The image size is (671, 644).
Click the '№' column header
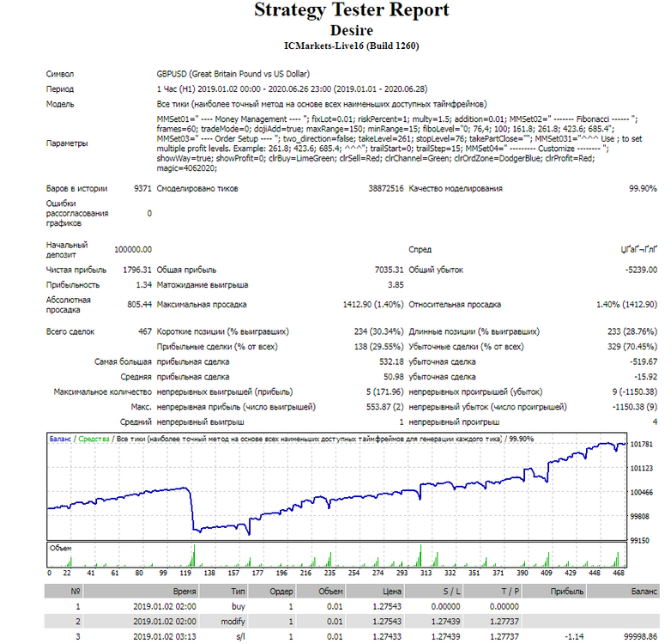(x=64, y=592)
